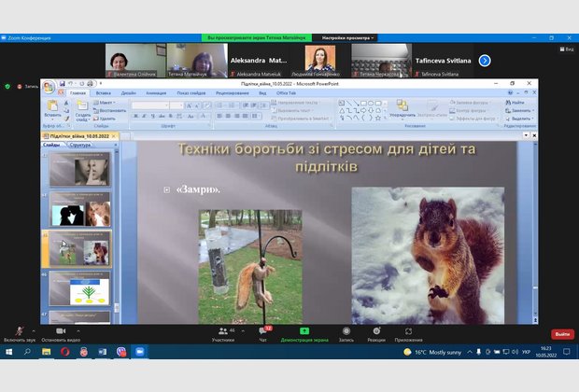Viewport: 579px width, 392px height.
Task: Open the Чат chat panel
Action: [263, 331]
